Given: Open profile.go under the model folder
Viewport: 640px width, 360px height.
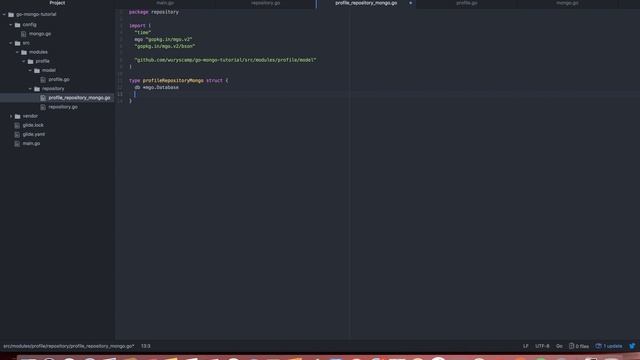Looking at the screenshot, I should click(x=59, y=80).
